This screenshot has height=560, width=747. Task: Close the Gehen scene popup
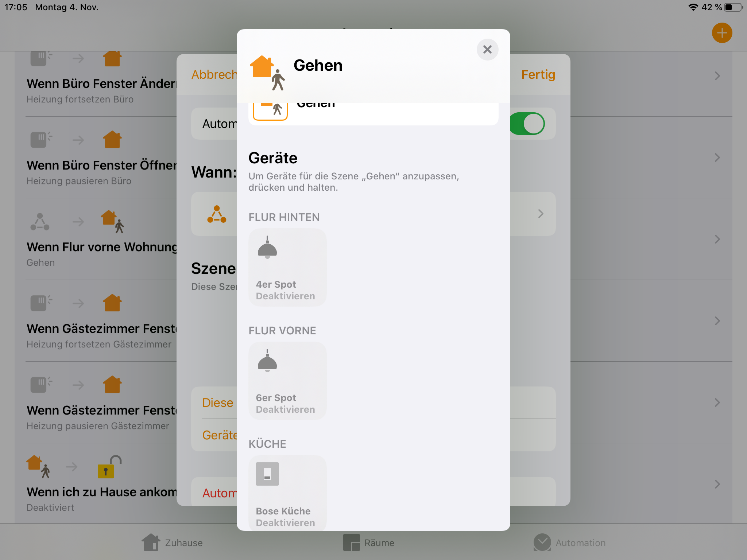(487, 50)
